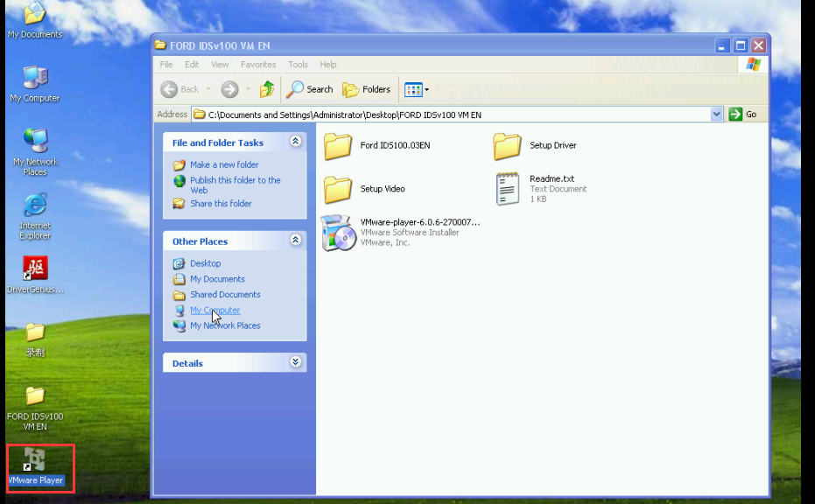Open the View menu
815x504 pixels.
[220, 65]
